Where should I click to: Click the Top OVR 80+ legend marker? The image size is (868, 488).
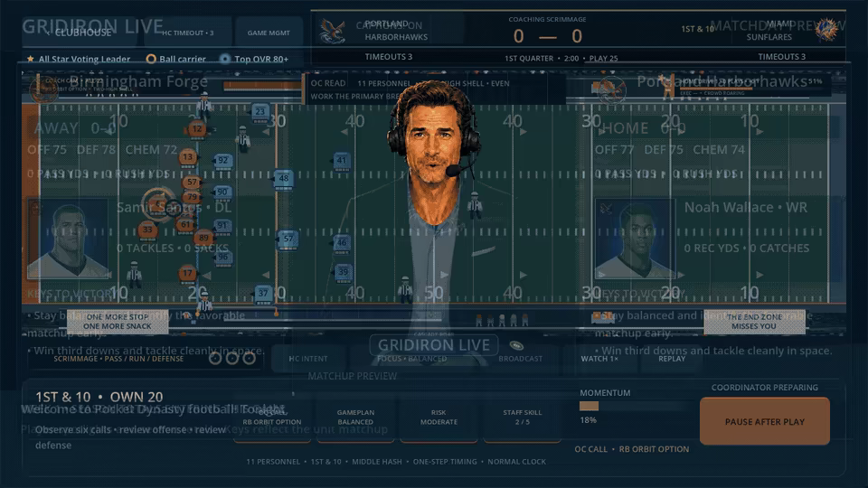point(225,59)
